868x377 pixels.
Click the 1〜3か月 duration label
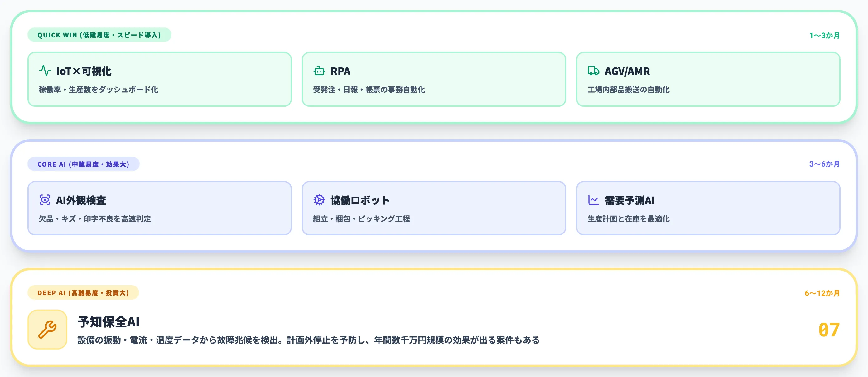pos(824,35)
